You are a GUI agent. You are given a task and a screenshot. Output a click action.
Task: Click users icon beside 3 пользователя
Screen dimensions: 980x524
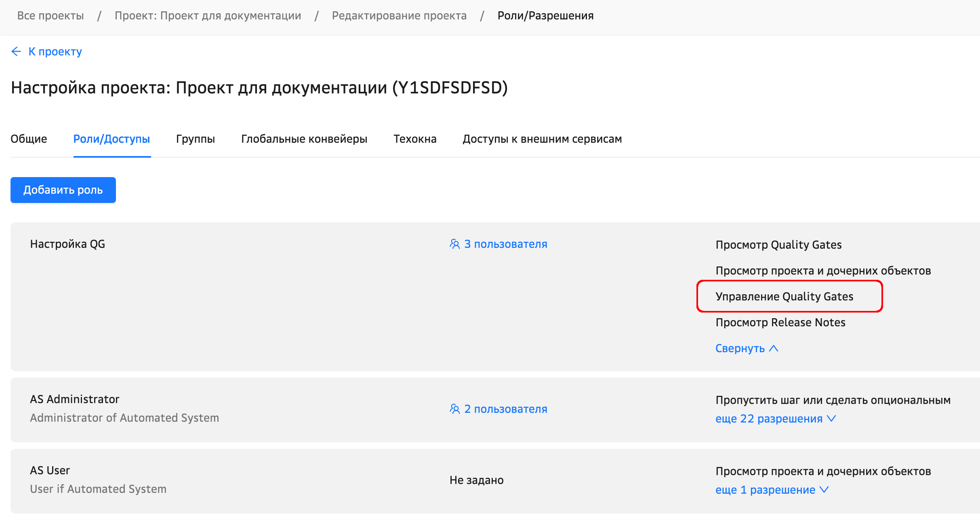tap(455, 244)
